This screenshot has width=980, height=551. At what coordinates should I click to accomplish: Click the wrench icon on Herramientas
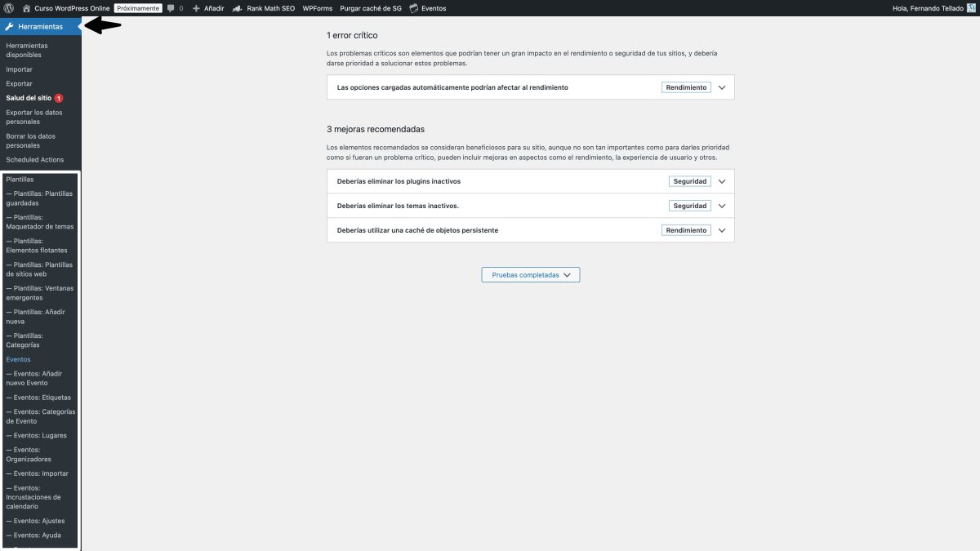tap(8, 25)
